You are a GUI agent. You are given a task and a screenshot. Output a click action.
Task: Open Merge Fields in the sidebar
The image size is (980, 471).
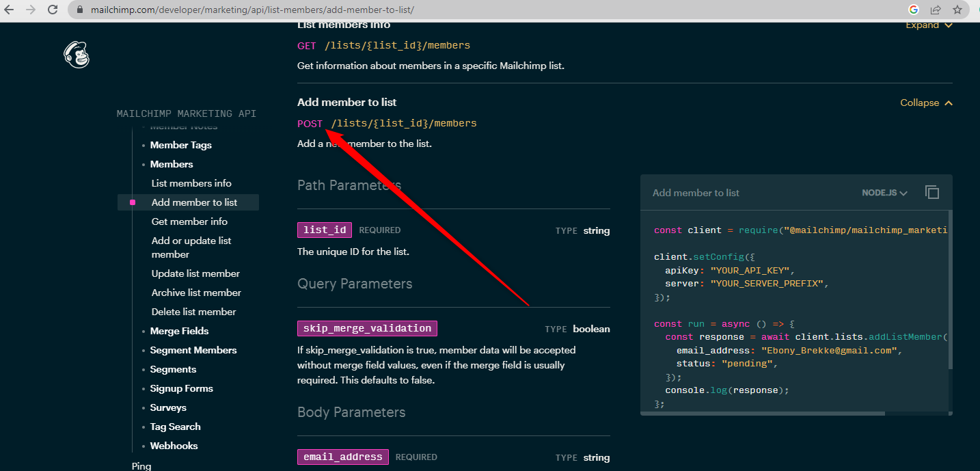click(179, 331)
